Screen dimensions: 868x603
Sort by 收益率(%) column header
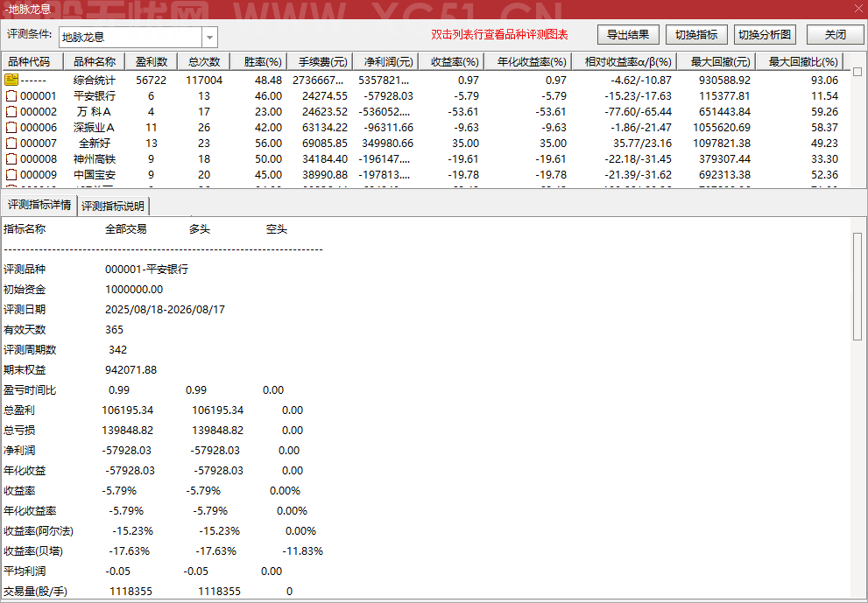[x=451, y=61]
